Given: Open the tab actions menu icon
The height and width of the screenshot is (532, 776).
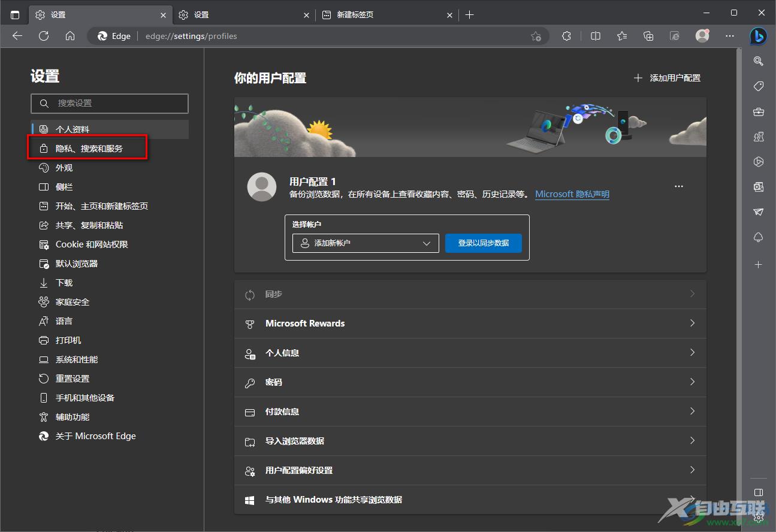Looking at the screenshot, I should 15,14.
